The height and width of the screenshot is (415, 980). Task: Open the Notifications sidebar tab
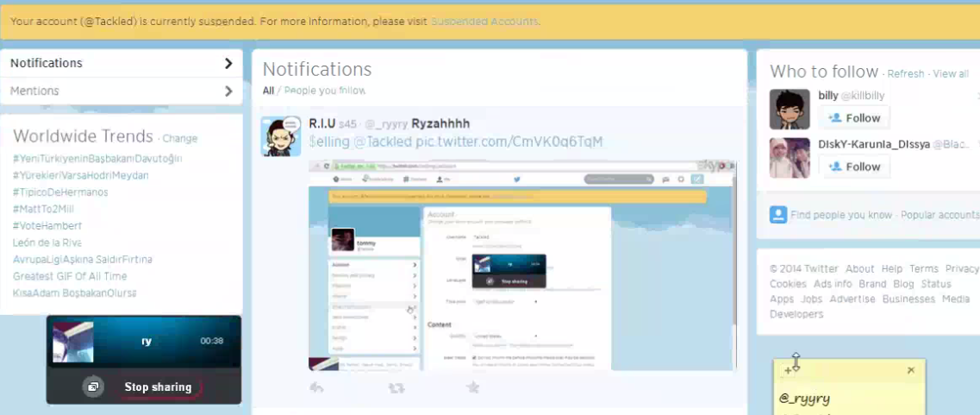click(122, 63)
